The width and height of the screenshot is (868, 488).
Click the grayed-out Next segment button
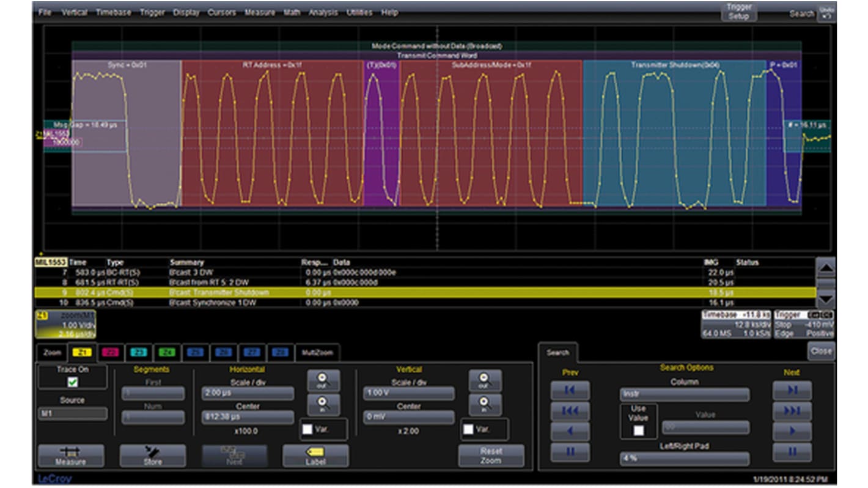point(234,456)
